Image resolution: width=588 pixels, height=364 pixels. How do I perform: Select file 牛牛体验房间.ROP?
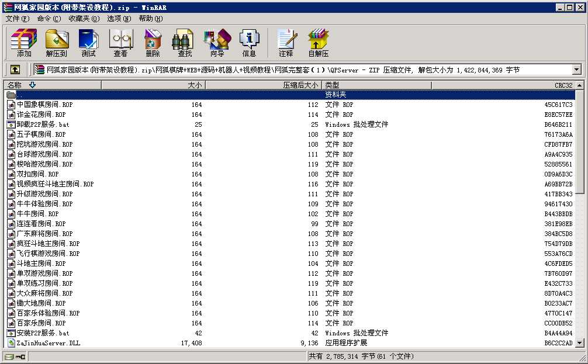pyautogui.click(x=44, y=204)
